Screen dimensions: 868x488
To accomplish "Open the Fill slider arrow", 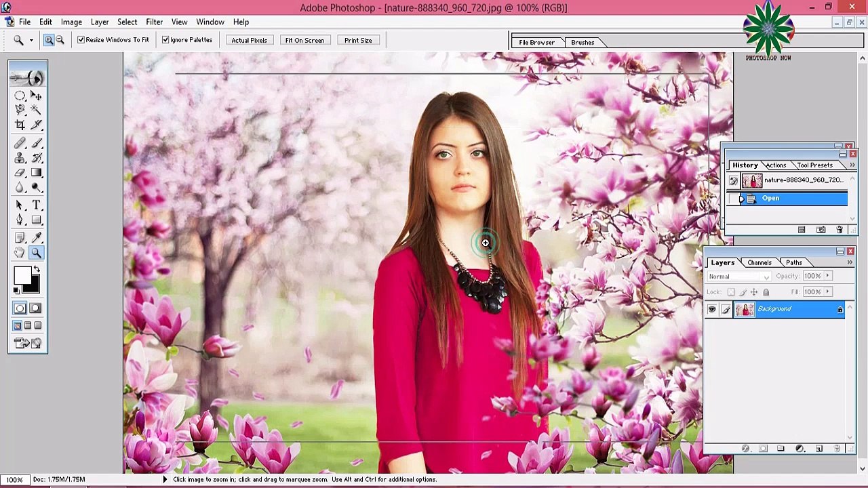I will click(x=827, y=291).
